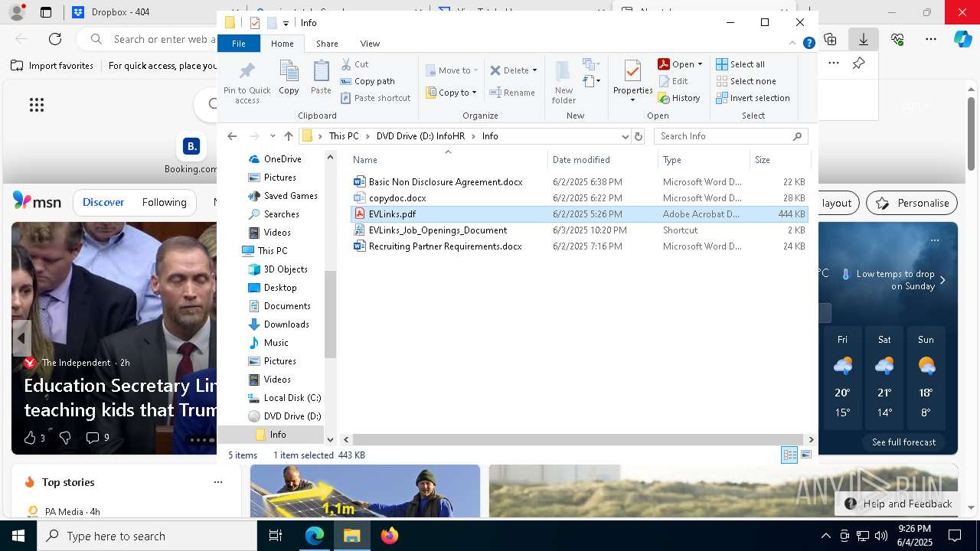Viewport: 980px width, 551px height.
Task: Select This PC in navigation tree
Action: click(264, 251)
